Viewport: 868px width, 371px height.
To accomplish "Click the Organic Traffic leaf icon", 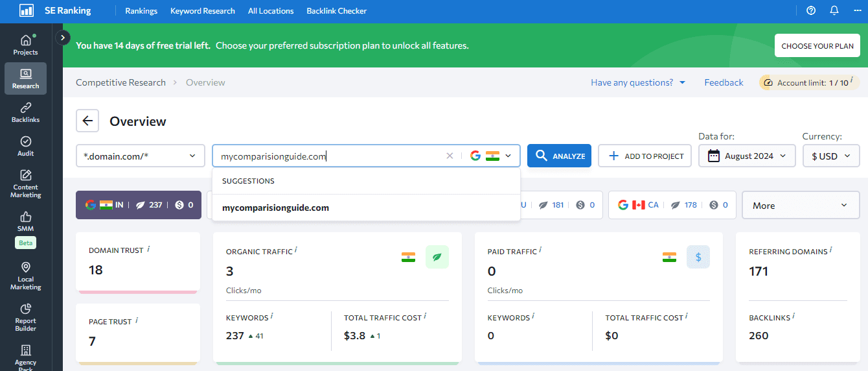I will point(437,257).
